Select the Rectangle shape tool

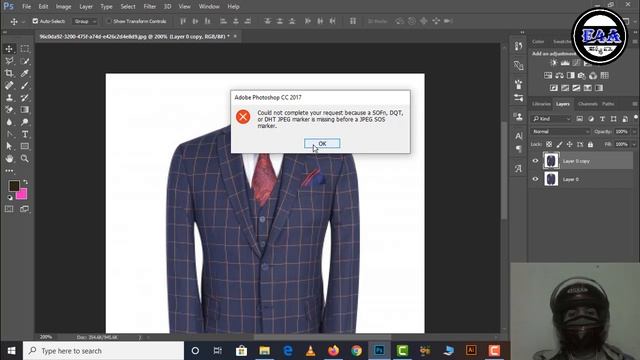pyautogui.click(x=24, y=146)
